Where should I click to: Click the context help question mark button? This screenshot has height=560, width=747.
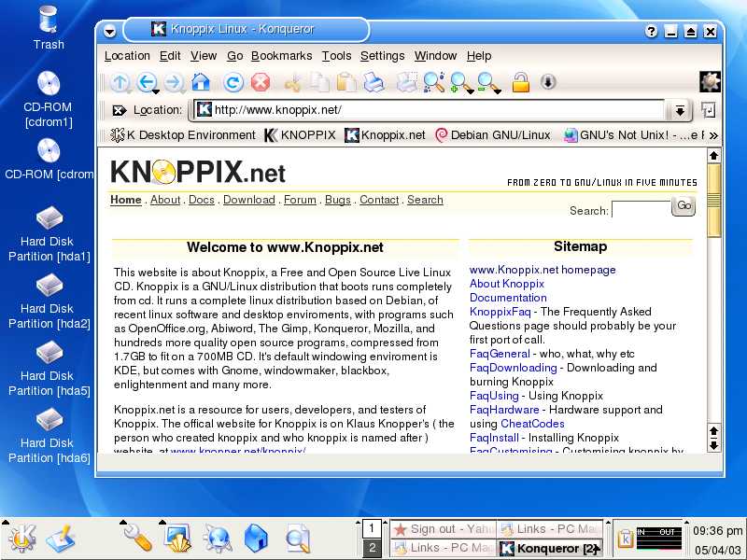(651, 32)
